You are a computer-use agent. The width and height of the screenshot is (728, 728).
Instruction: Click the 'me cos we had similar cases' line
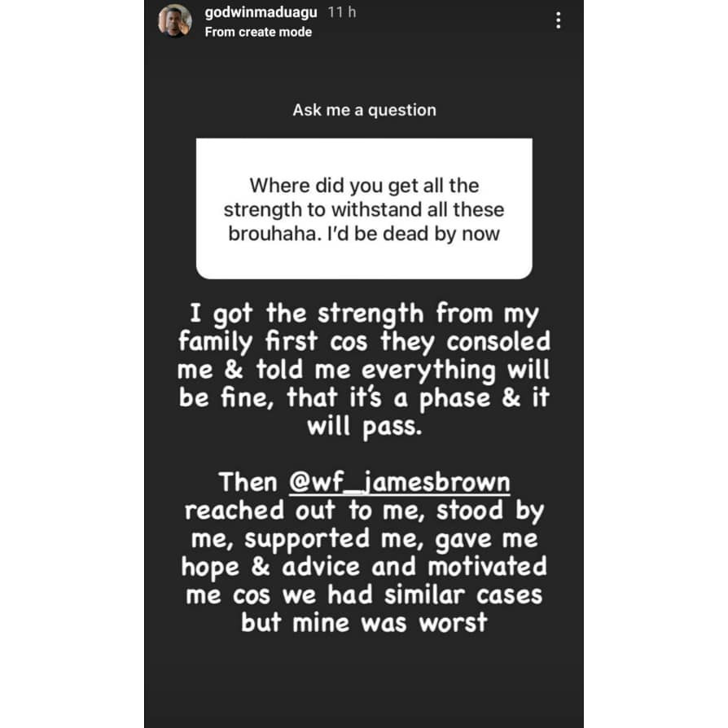(364, 595)
